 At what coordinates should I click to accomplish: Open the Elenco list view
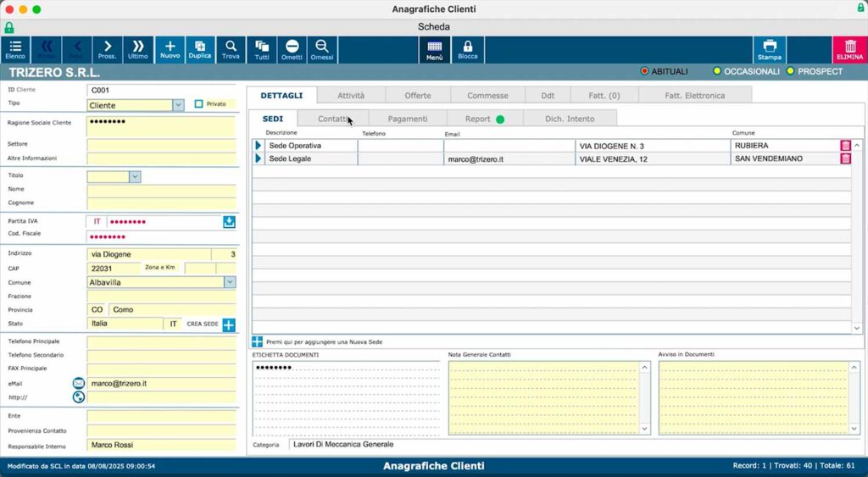tap(15, 50)
